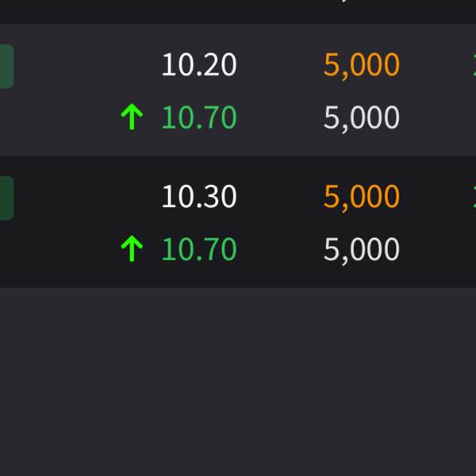Click the green badge in the 10.20 row
476x476 pixels.
pos(6,67)
